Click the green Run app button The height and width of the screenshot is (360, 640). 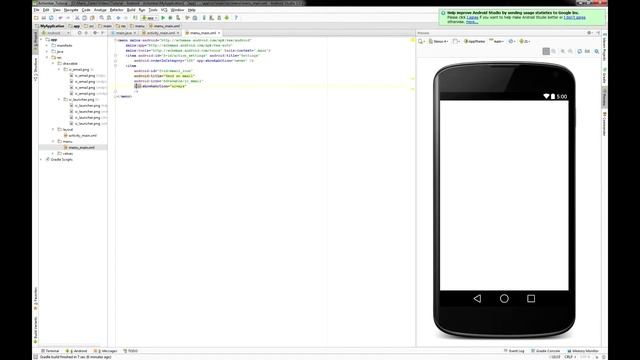163,18
